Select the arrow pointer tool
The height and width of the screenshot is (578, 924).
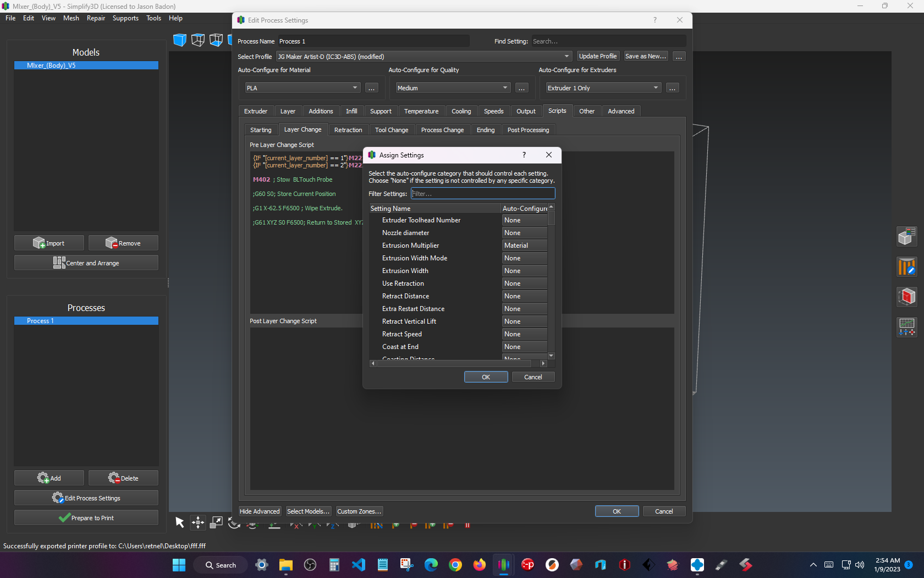tap(180, 522)
